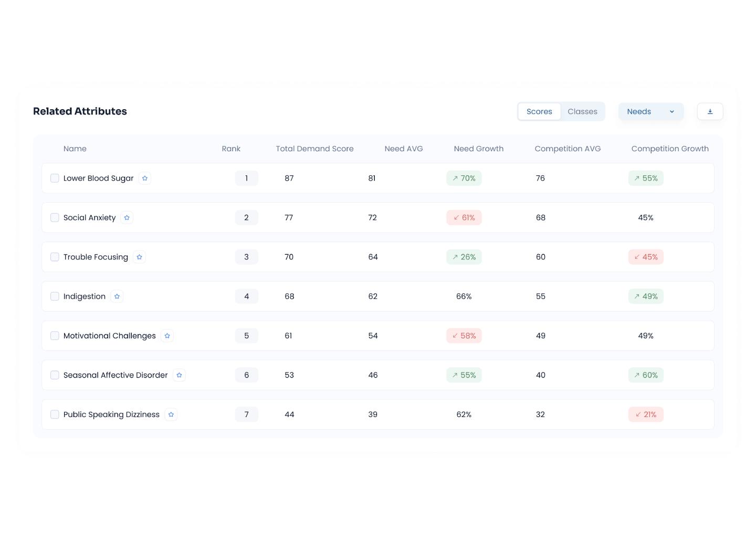Viewport: 756px width, 540px height.
Task: Tick the Motivational Challenges checkbox
Action: click(55, 336)
